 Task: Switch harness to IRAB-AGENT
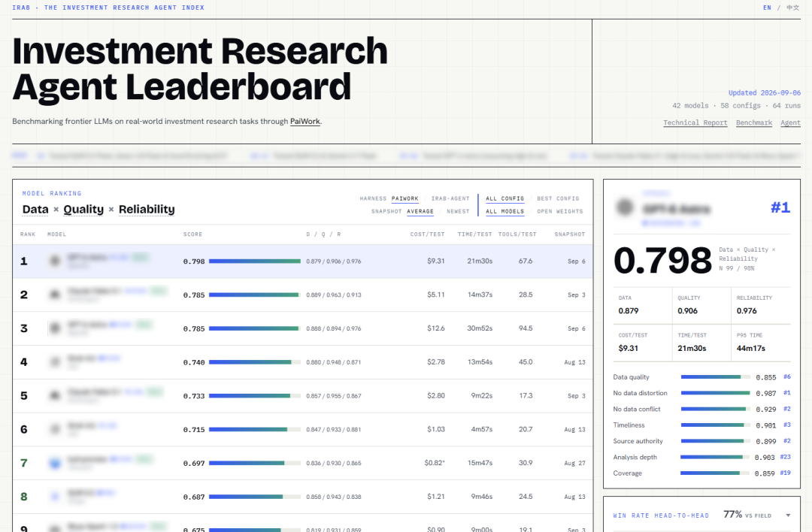coord(450,198)
